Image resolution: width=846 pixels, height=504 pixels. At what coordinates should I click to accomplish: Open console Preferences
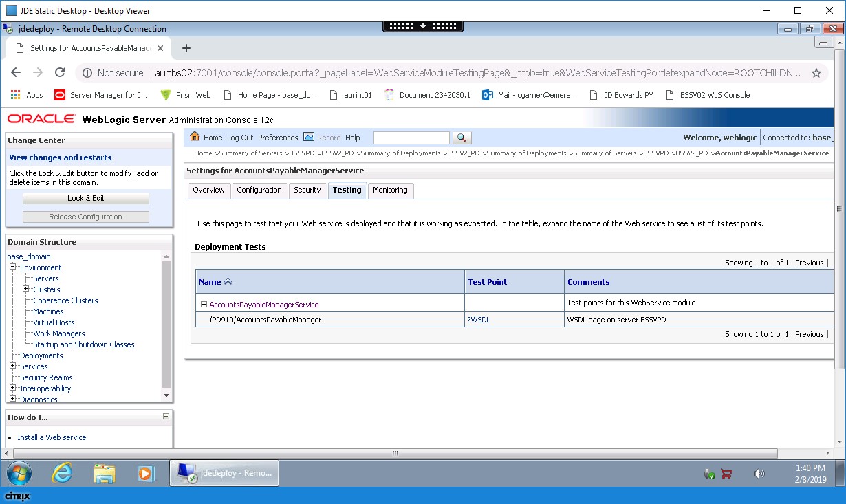point(278,138)
